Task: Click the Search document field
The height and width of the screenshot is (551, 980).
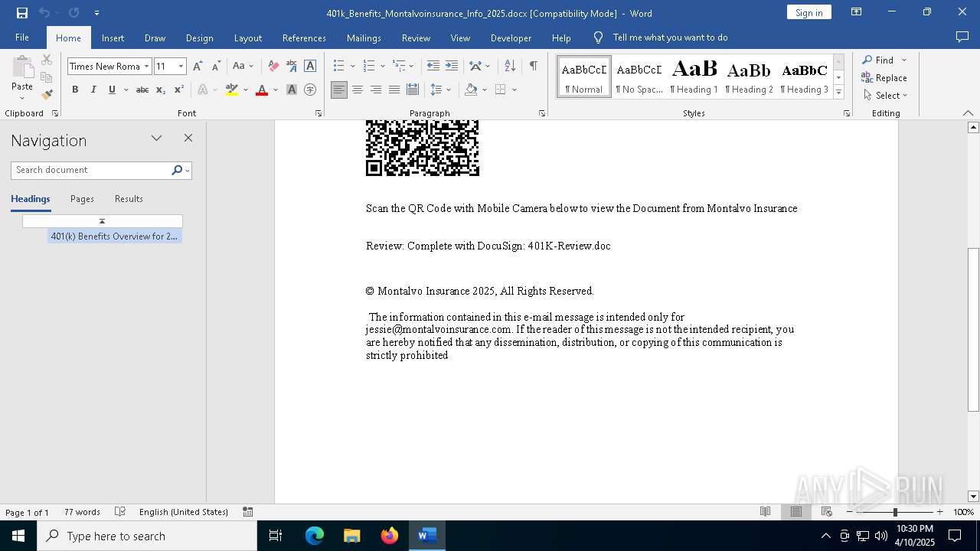Action: click(91, 170)
